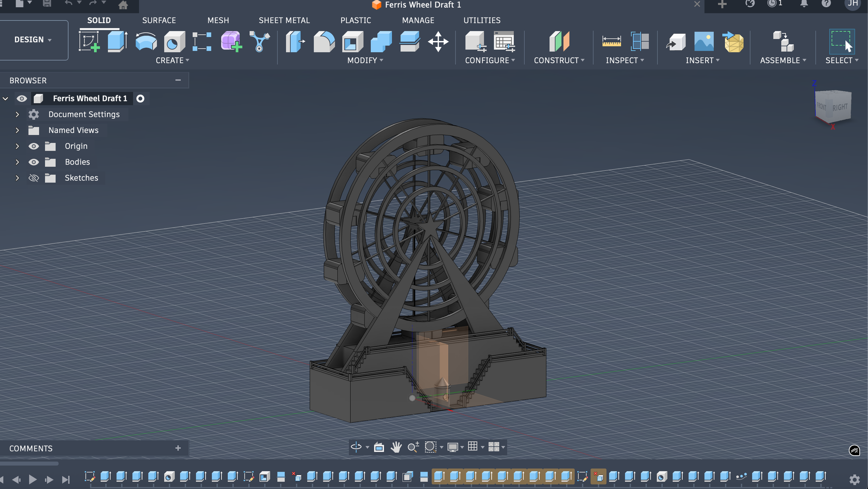
Task: Toggle visibility of Ferris Wheel Draft 1
Action: pyautogui.click(x=22, y=99)
